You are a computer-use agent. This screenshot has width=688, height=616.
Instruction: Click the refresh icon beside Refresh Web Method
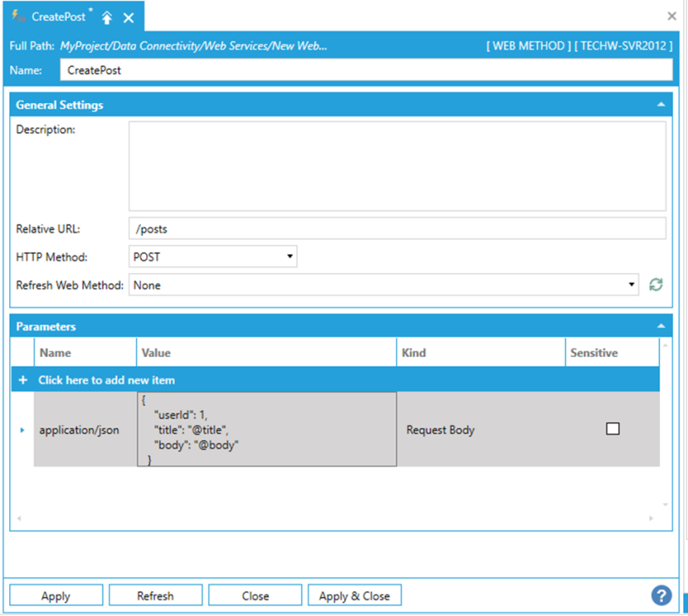pos(656,285)
